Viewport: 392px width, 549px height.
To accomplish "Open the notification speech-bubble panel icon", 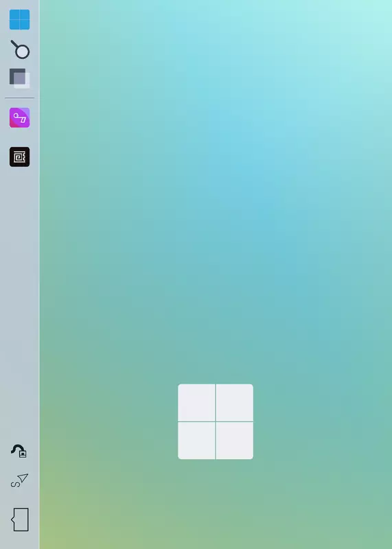I will [21, 519].
